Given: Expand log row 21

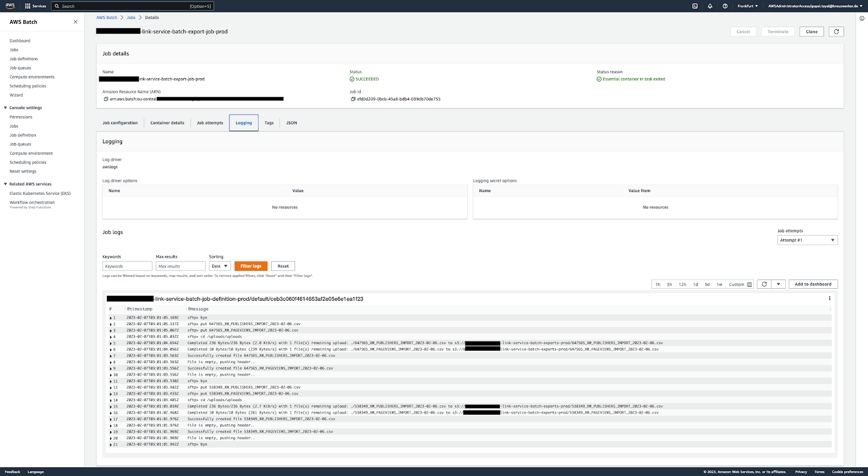Looking at the screenshot, I should click(111, 445).
